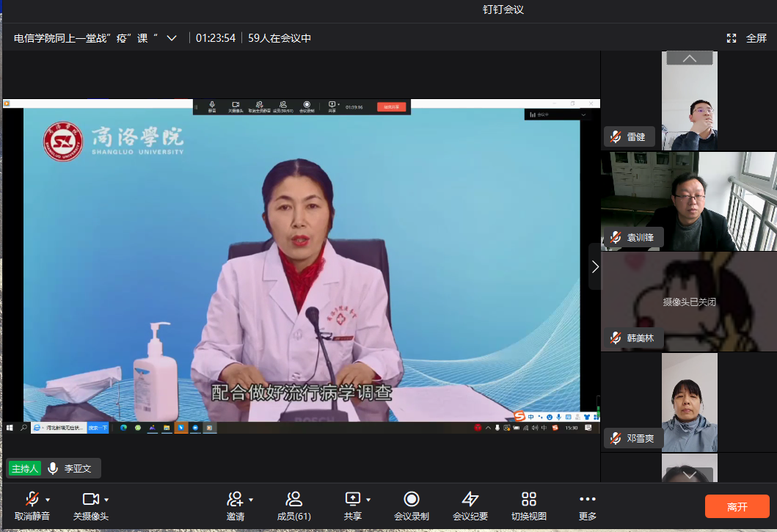Viewport: 777px width, 532px height.
Task: Click 切换视图 to switch view layout
Action: (x=529, y=500)
